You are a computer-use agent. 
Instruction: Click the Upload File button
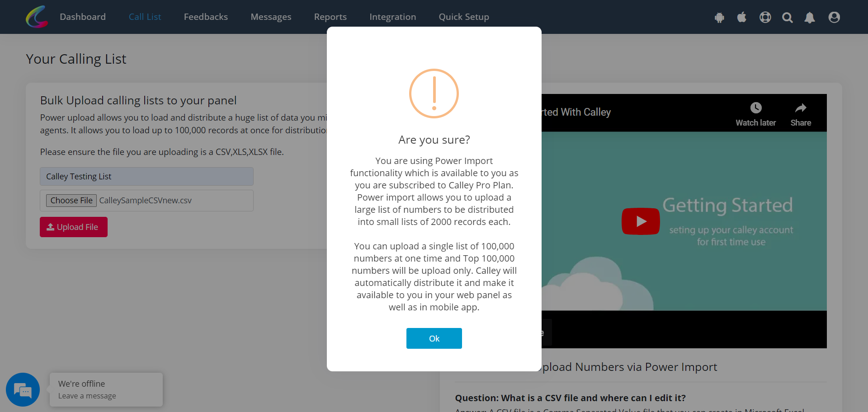(74, 227)
